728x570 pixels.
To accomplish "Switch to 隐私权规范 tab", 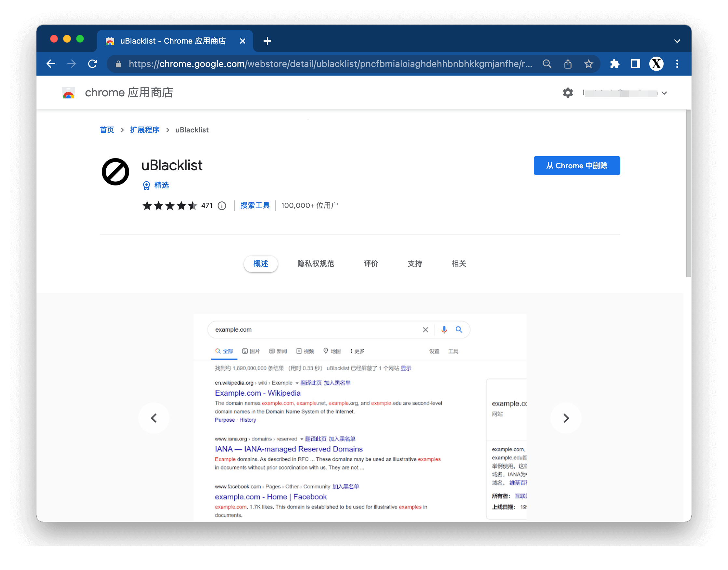I will (x=316, y=264).
